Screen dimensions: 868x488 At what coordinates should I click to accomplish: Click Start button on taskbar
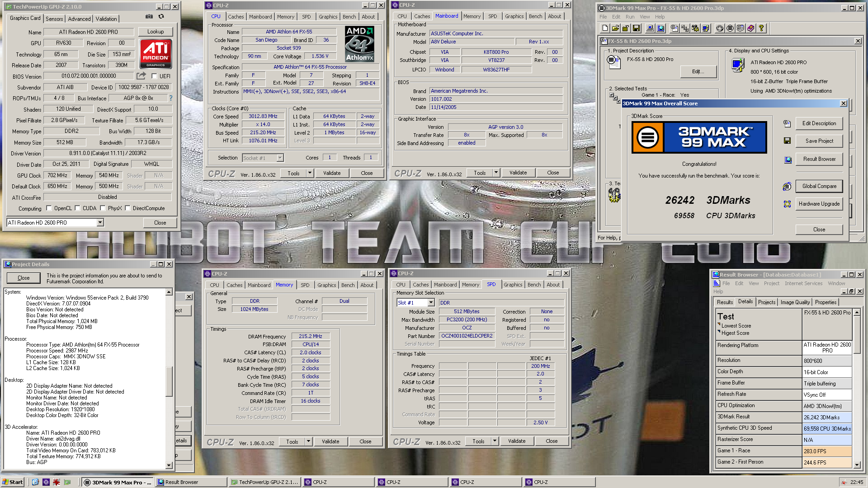pos(13,482)
